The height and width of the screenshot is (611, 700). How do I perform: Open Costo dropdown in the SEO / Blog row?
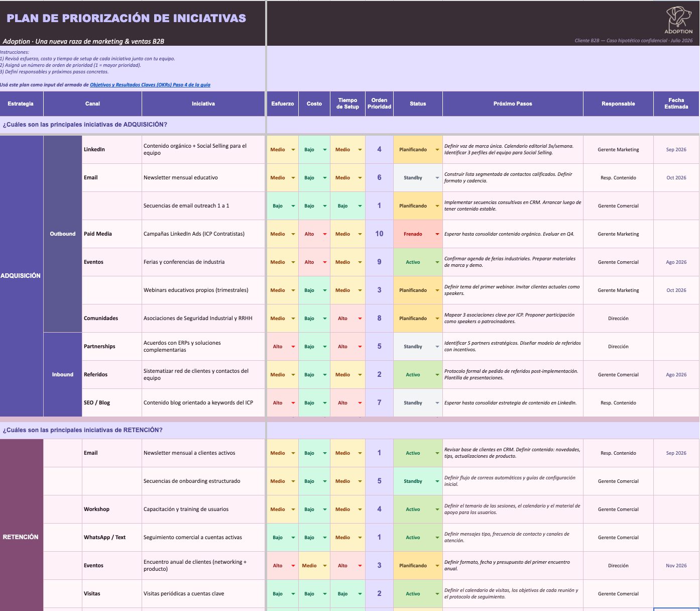coord(325,403)
